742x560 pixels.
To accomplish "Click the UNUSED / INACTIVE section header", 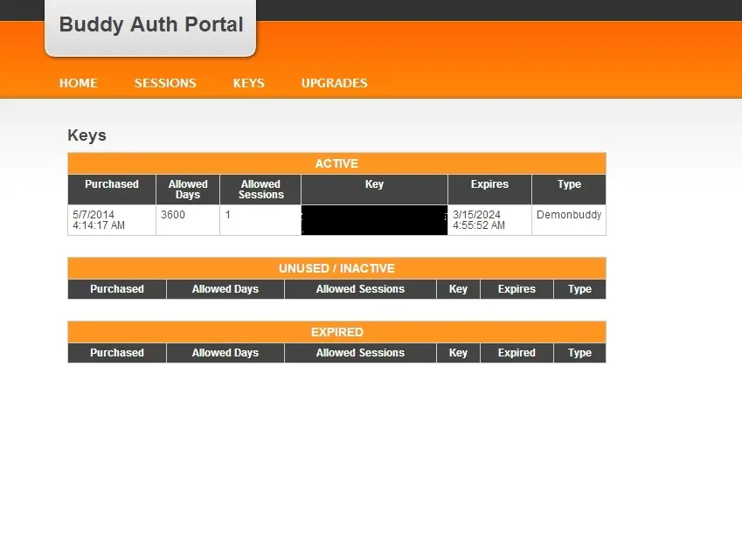I will 336,268.
